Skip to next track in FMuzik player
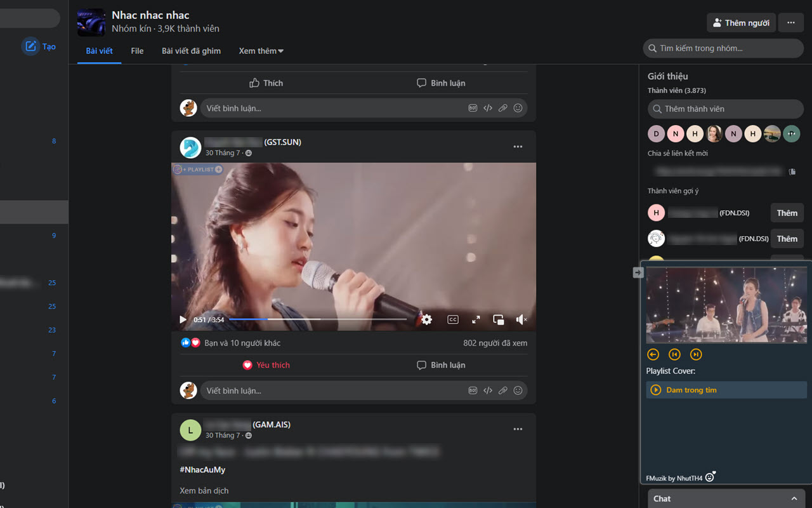812x508 pixels. coord(697,354)
